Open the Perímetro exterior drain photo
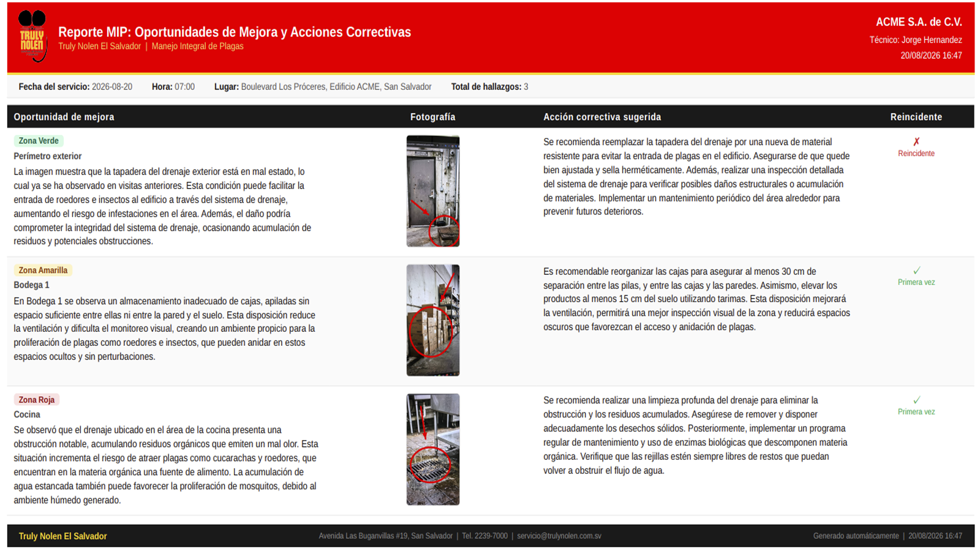Viewport: 980px width, 551px height. (x=433, y=191)
